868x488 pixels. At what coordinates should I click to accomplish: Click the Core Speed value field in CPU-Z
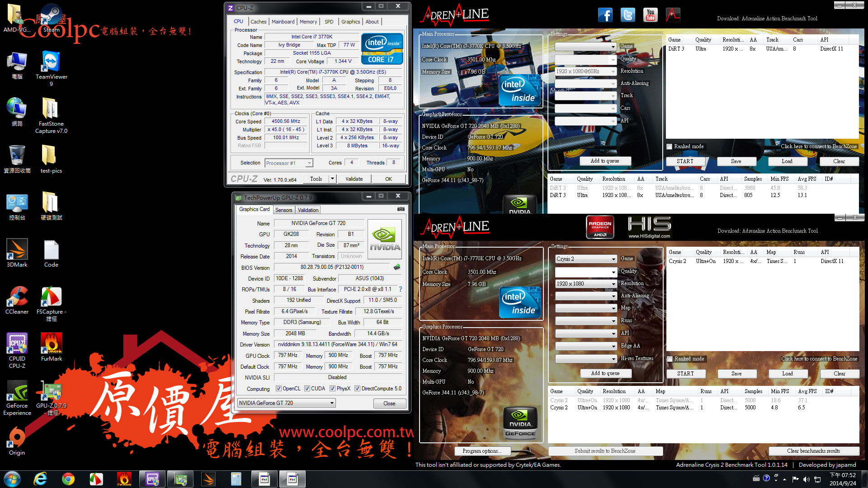point(286,122)
